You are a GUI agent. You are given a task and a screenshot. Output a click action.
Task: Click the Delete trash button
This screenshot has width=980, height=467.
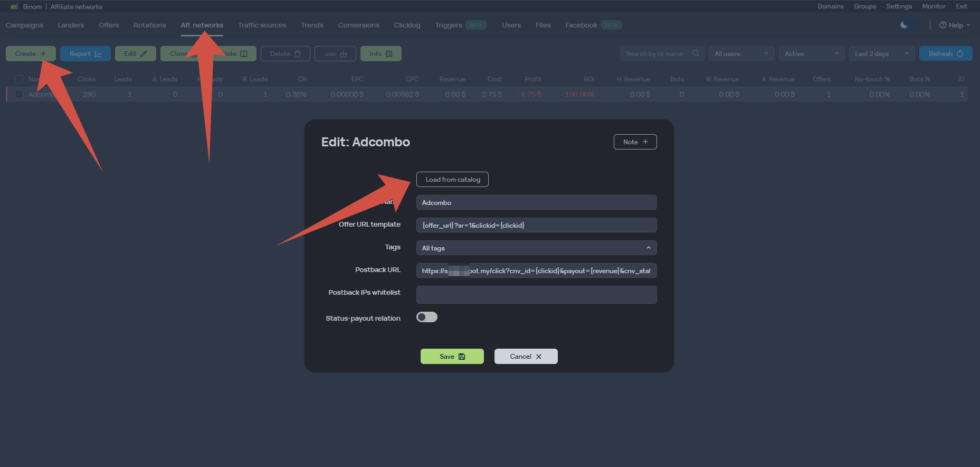(285, 53)
